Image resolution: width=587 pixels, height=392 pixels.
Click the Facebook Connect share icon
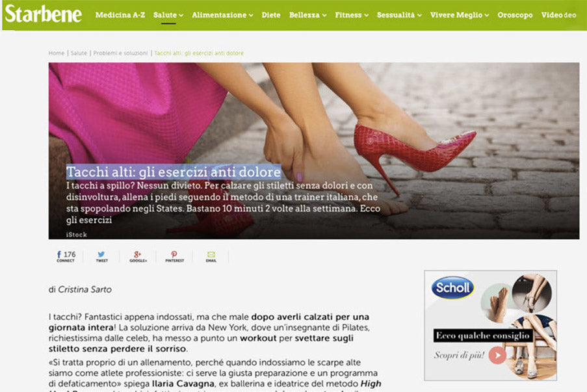click(66, 256)
